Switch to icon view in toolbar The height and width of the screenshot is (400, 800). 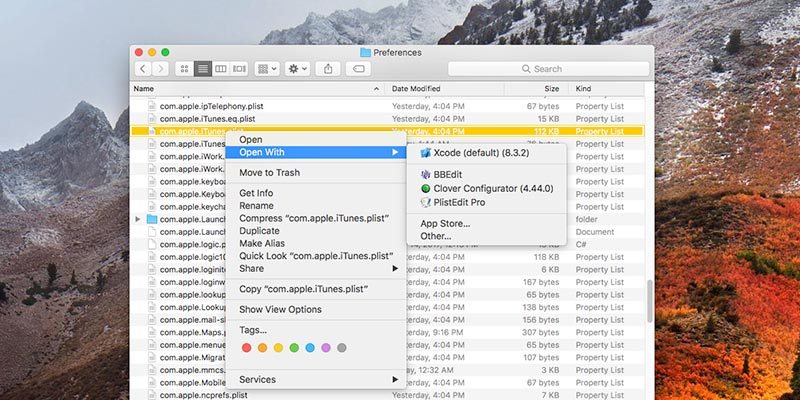pos(185,69)
